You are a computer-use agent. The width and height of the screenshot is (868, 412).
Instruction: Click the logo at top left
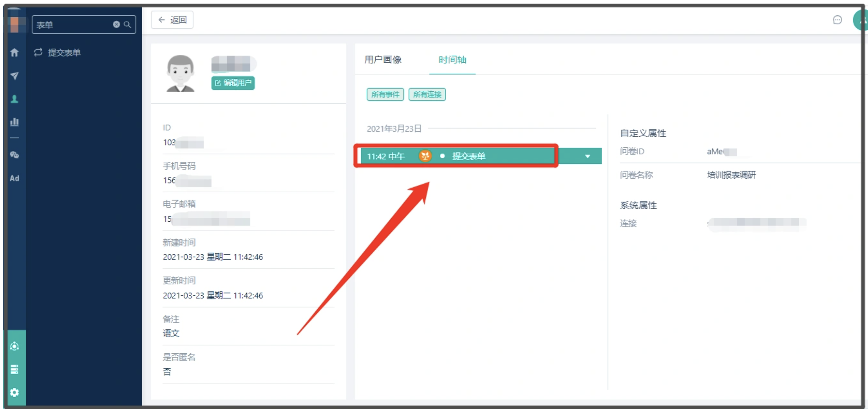pyautogui.click(x=14, y=24)
